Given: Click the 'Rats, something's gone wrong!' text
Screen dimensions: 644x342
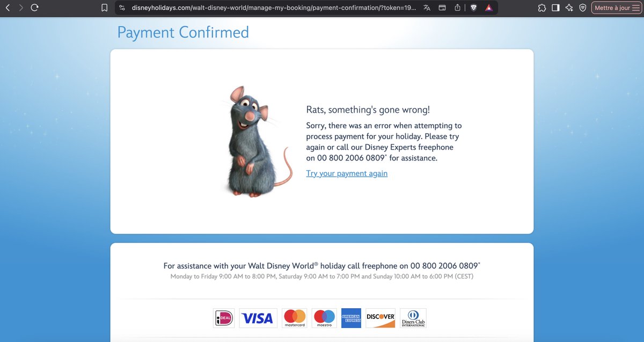Looking at the screenshot, I should pyautogui.click(x=368, y=110).
